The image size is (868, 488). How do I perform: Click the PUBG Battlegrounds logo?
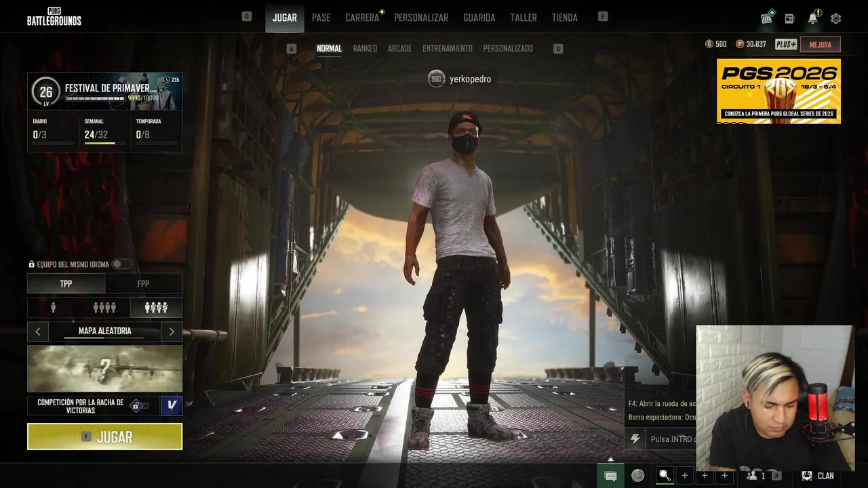[x=54, y=17]
